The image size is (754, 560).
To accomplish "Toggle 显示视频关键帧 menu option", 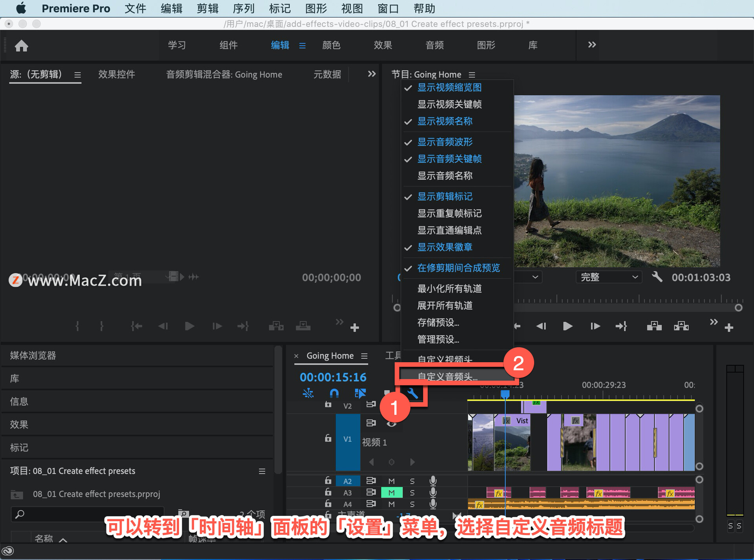I will pyautogui.click(x=449, y=104).
